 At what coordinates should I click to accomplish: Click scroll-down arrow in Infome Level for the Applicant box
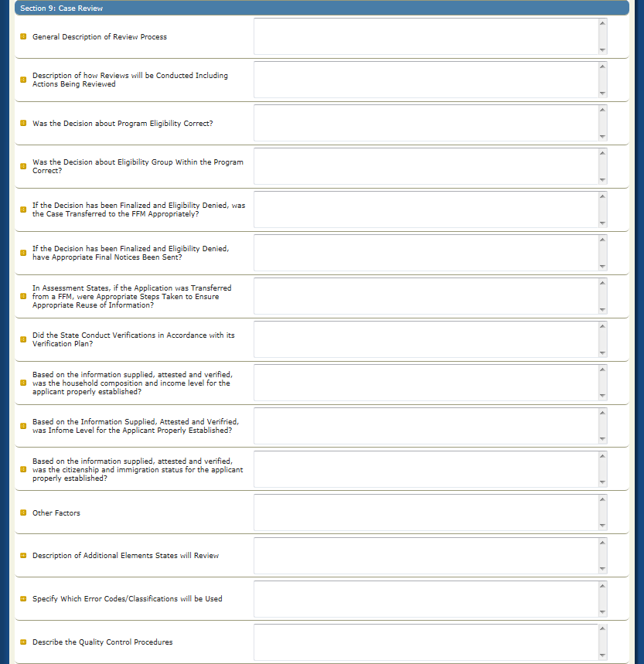click(602, 439)
